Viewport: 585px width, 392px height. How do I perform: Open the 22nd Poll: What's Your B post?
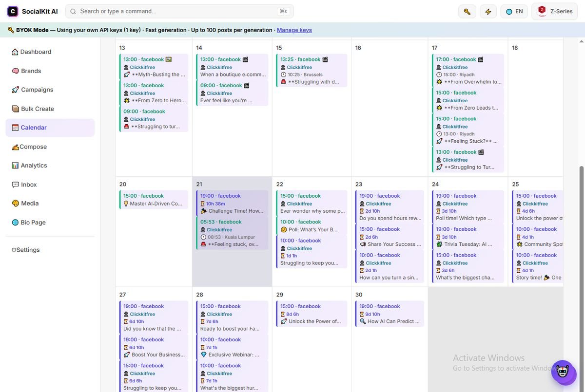(312, 225)
